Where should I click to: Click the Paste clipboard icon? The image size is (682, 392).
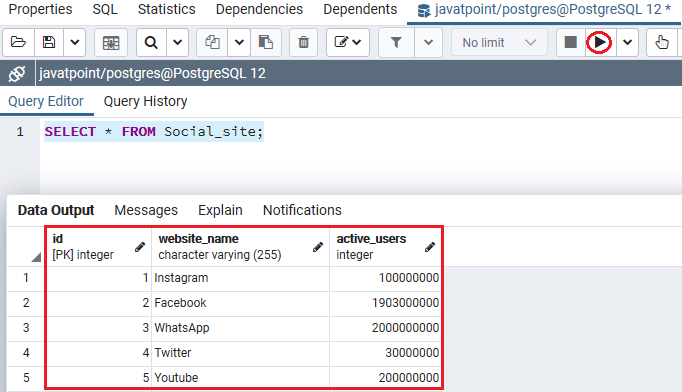[x=266, y=42]
